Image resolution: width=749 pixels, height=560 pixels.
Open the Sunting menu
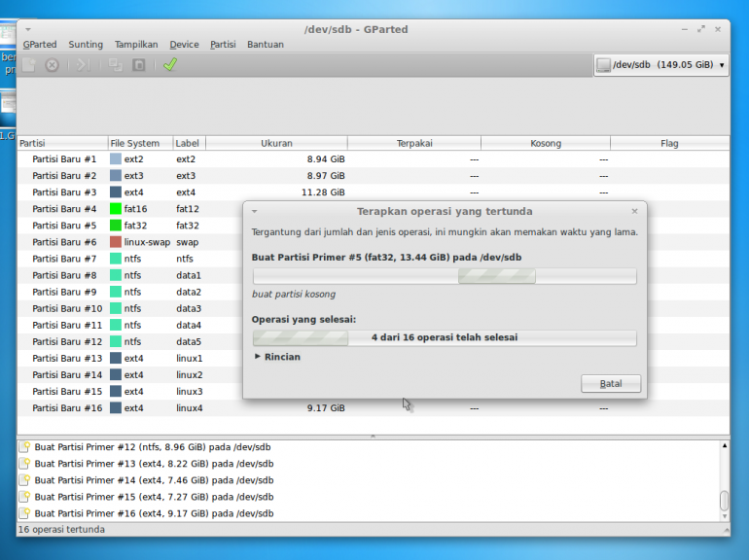(86, 45)
